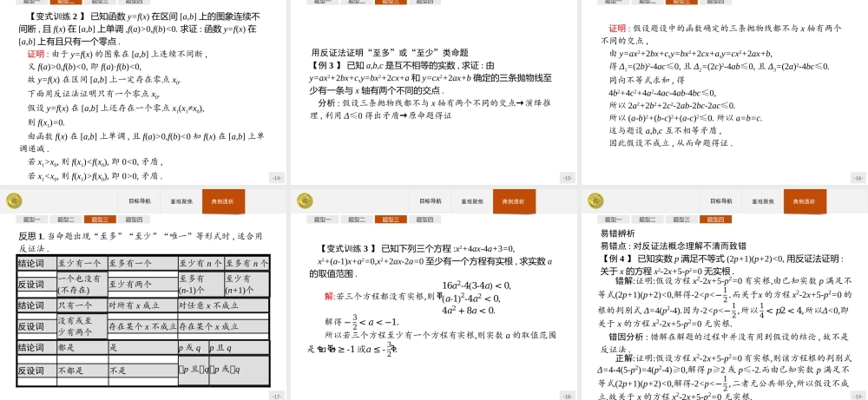This screenshot has height=400, width=868.
Task: Click the 易错辨析 heading
Action: [x=617, y=233]
